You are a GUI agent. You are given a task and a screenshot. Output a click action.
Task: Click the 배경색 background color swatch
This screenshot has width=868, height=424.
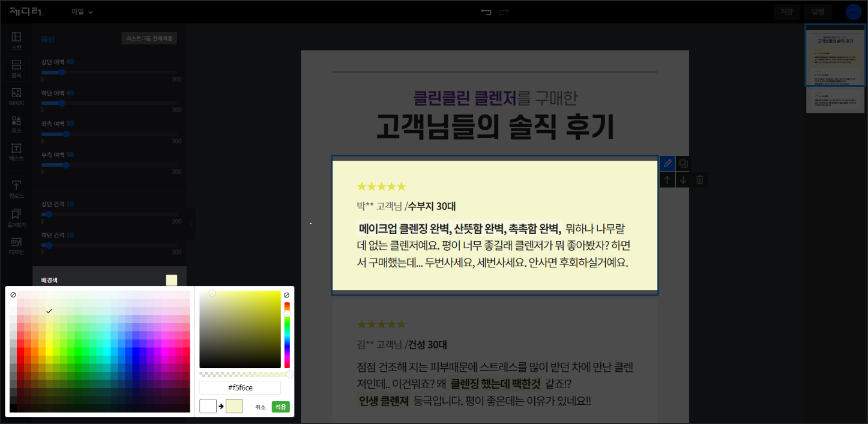pyautogui.click(x=172, y=280)
